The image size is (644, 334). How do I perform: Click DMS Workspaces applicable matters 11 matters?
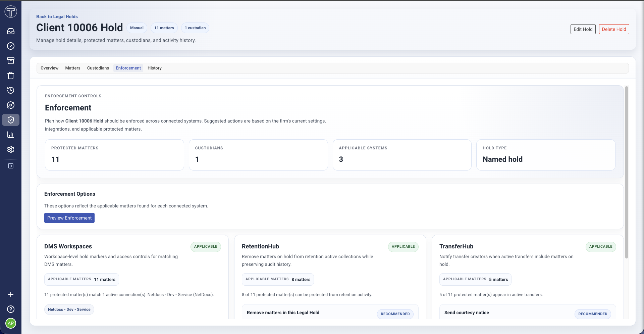point(82,279)
